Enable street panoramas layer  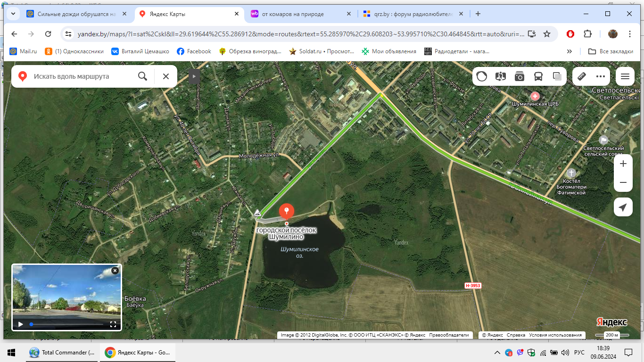[501, 76]
